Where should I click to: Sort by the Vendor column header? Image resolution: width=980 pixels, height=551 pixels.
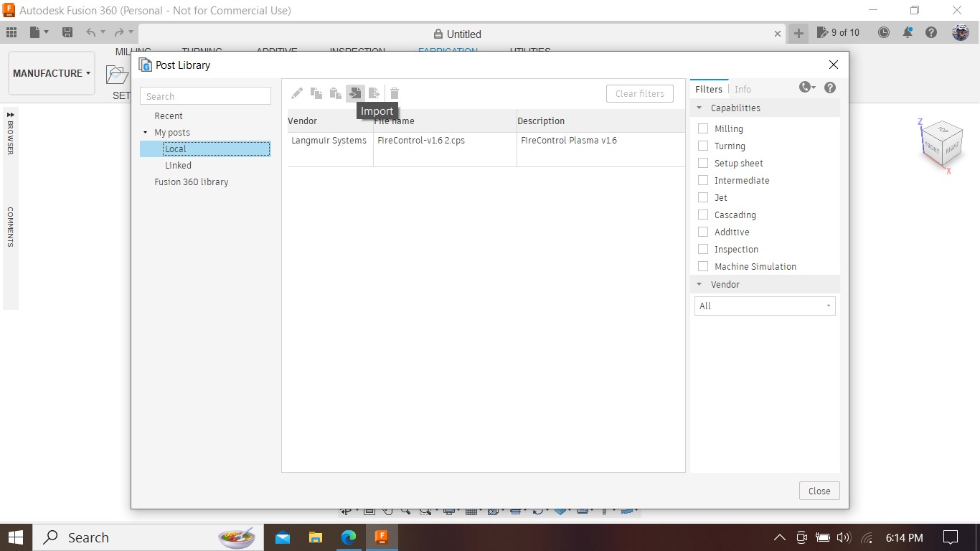tap(330, 121)
